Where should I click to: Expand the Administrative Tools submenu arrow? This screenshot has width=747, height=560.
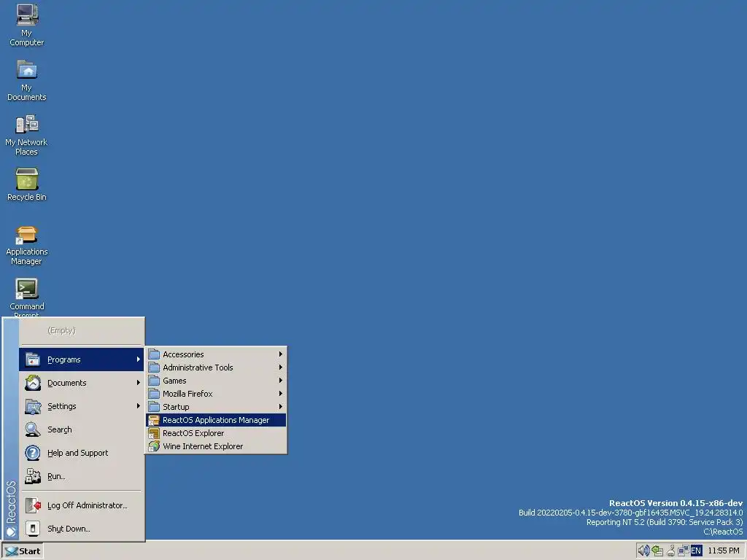click(x=281, y=367)
